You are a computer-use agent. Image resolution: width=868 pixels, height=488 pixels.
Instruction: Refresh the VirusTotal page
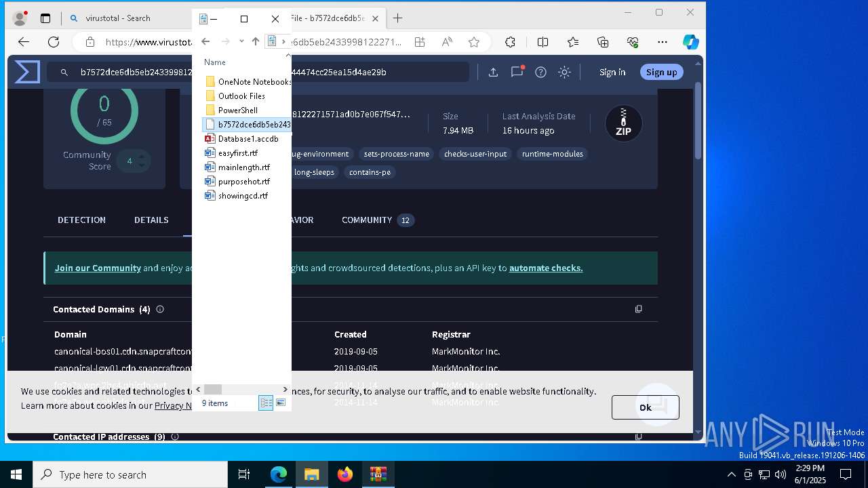pos(54,42)
